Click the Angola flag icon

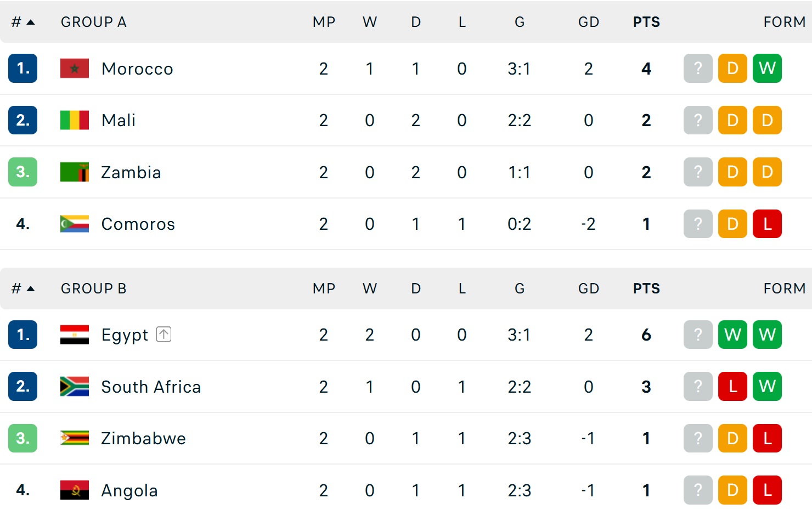[x=75, y=490]
